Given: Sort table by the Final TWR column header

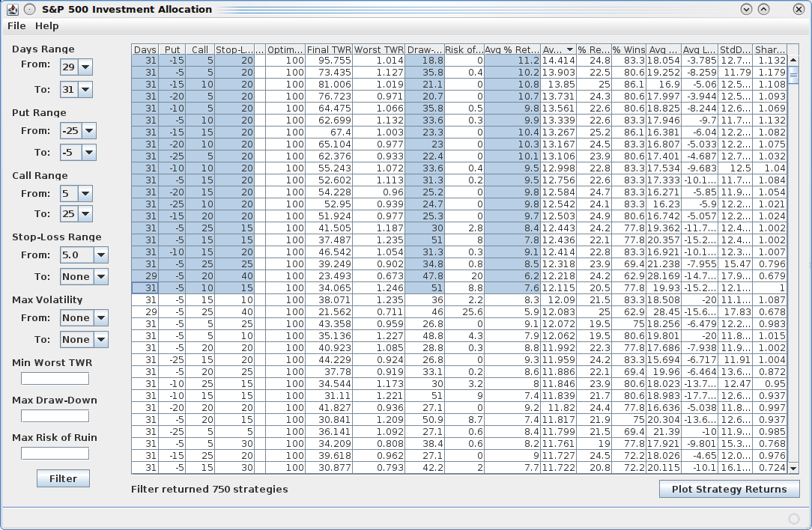Looking at the screenshot, I should point(329,49).
